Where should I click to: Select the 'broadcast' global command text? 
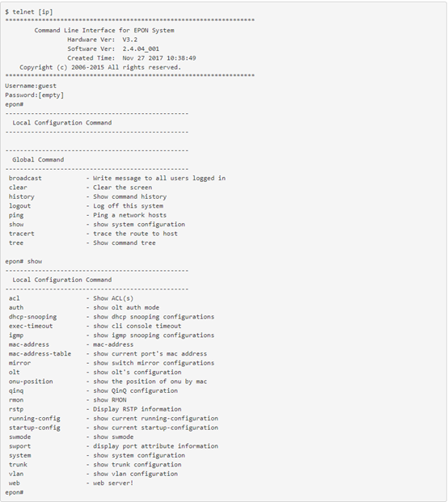click(x=25, y=178)
